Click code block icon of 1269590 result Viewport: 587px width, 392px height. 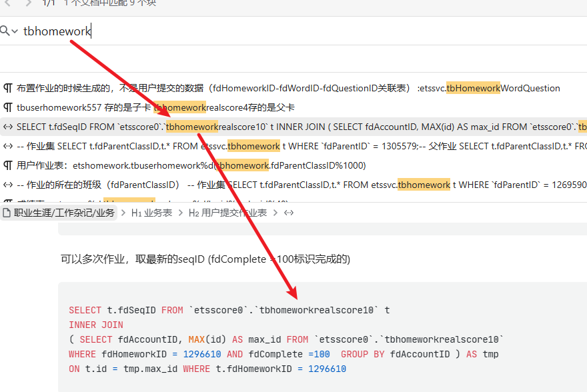tap(8, 185)
